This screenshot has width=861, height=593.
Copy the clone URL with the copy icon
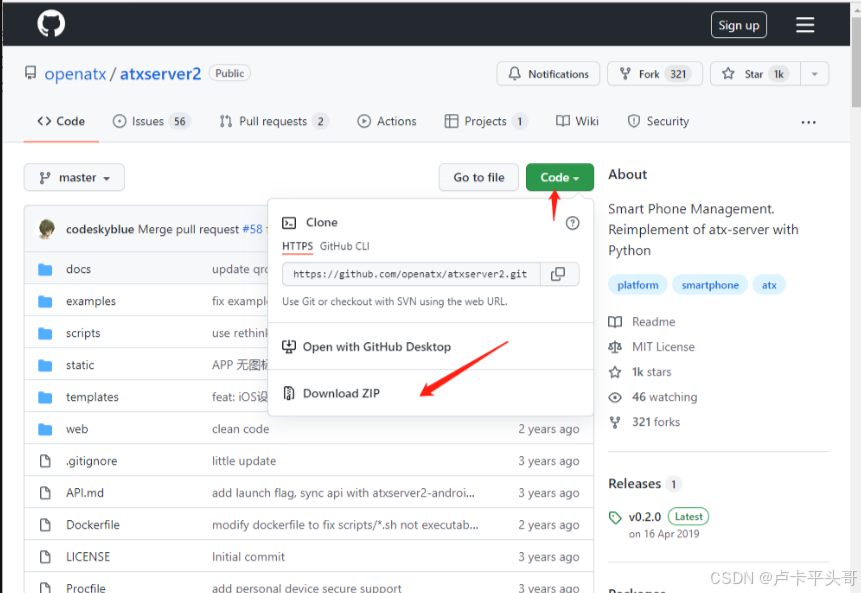558,274
